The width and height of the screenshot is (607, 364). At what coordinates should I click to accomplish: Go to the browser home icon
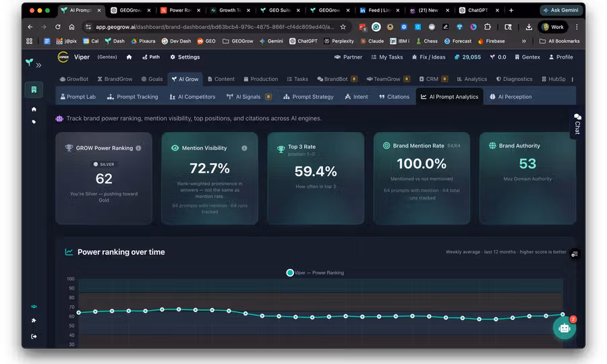pos(71,27)
